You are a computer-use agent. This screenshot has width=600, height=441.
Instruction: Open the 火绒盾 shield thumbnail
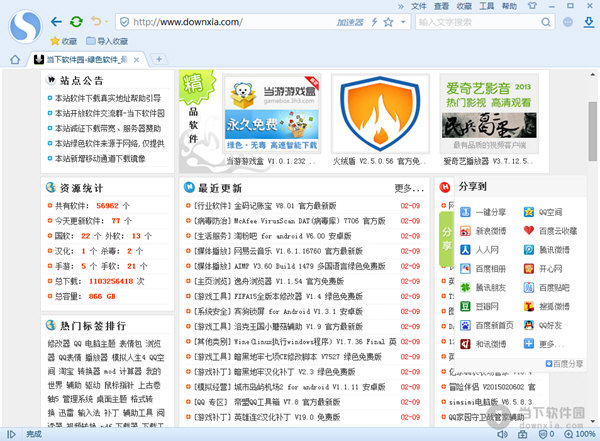[x=380, y=113]
